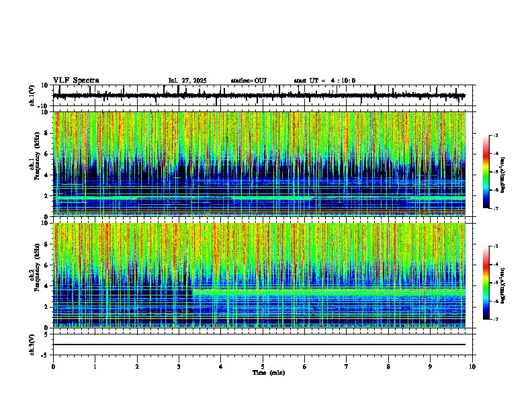The width and height of the screenshot is (532, 411).
Task: Click time-axis tick label '7'
Action: click(x=347, y=367)
